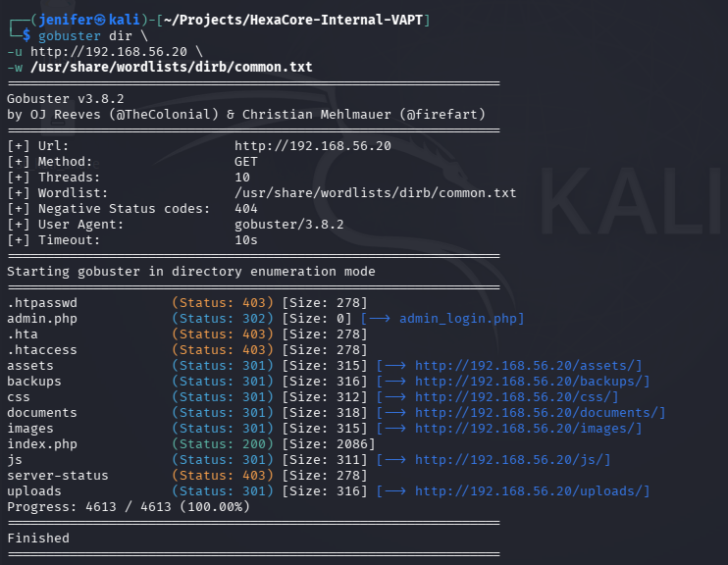Viewport: 728px width, 565px height.
Task: Click the Timeout 10s value
Action: 246,240
